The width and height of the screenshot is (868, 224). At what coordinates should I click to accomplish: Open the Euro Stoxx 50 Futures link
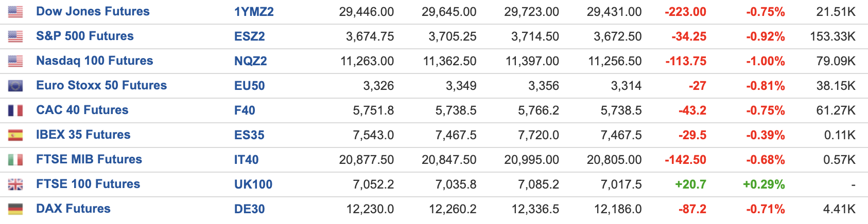click(x=101, y=85)
